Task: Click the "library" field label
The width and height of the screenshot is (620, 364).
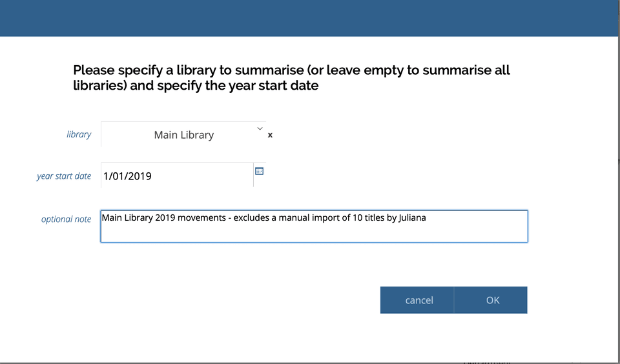Action: click(79, 134)
